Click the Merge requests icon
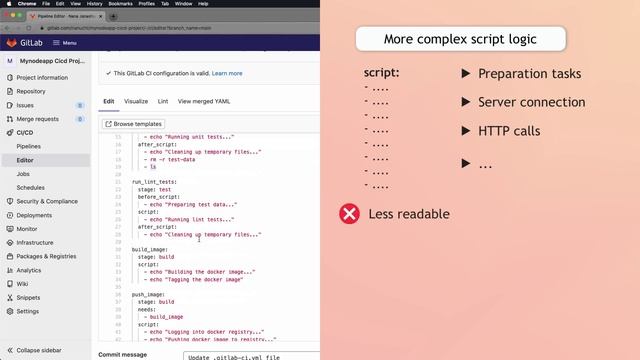640x360 pixels. point(10,119)
